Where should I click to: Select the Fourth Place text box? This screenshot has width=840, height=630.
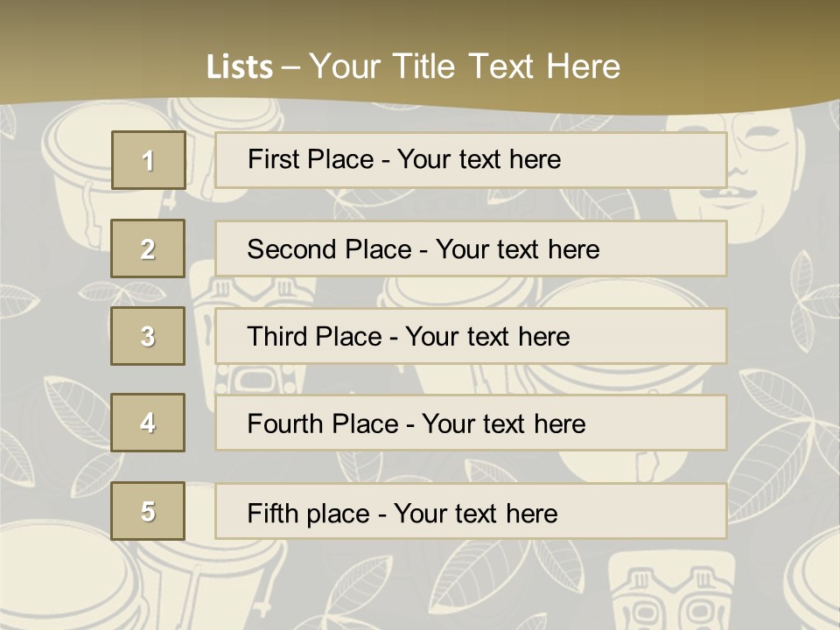(471, 423)
